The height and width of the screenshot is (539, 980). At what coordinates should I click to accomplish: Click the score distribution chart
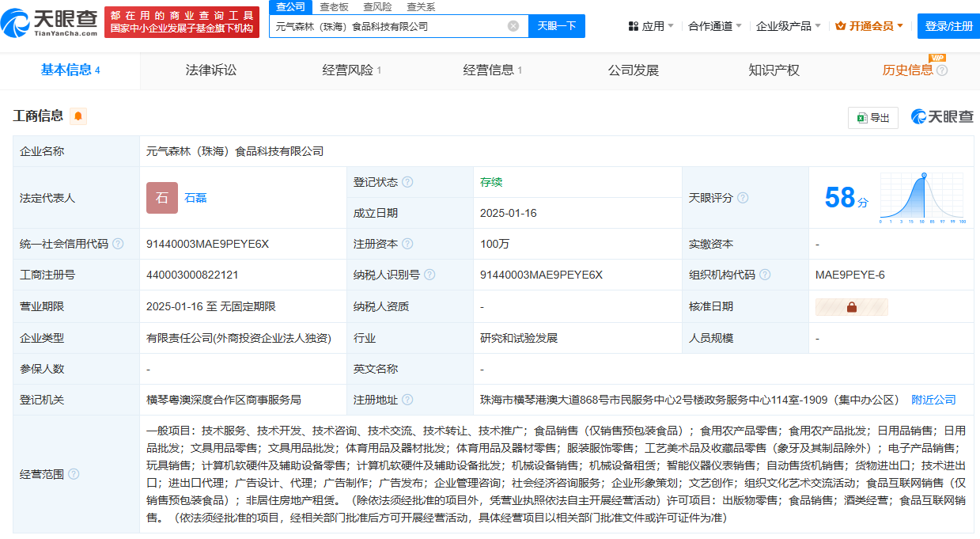922,198
